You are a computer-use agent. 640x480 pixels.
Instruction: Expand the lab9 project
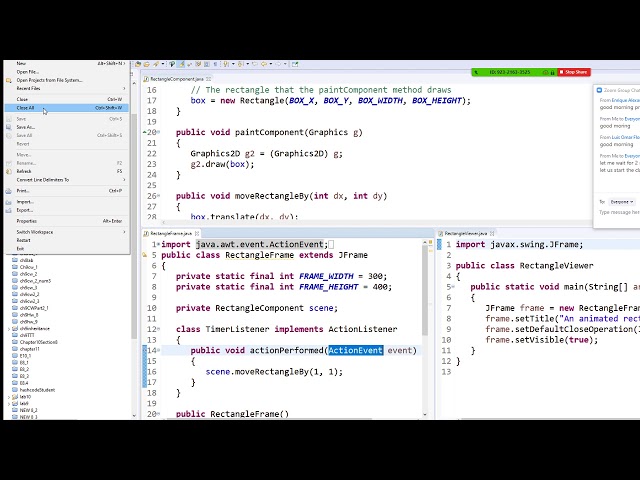pyautogui.click(x=9, y=404)
